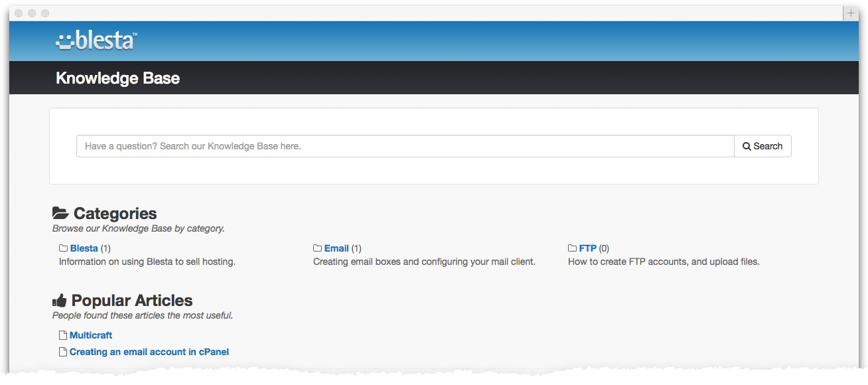
Task: Click the thumbs-up icon beside Popular Articles
Action: (x=59, y=299)
